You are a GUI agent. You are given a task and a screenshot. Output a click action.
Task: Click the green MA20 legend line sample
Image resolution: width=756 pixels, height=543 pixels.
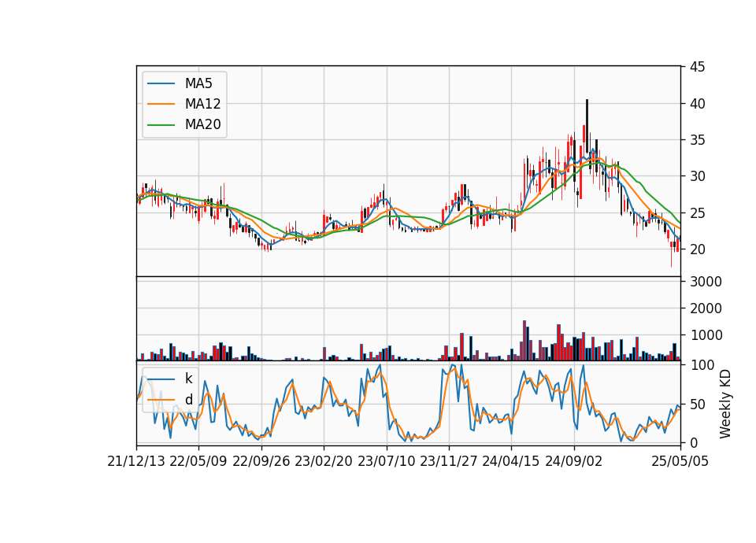(161, 125)
